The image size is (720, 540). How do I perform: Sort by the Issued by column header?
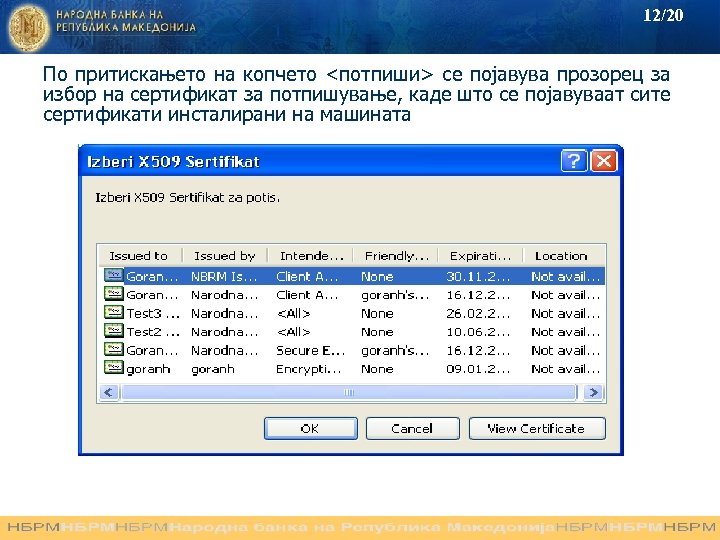tap(225, 256)
